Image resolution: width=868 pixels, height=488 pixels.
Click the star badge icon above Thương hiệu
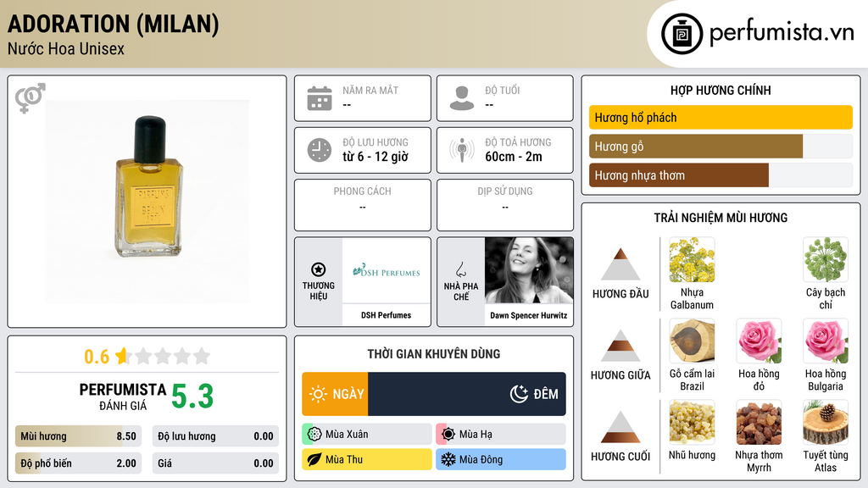pyautogui.click(x=319, y=269)
